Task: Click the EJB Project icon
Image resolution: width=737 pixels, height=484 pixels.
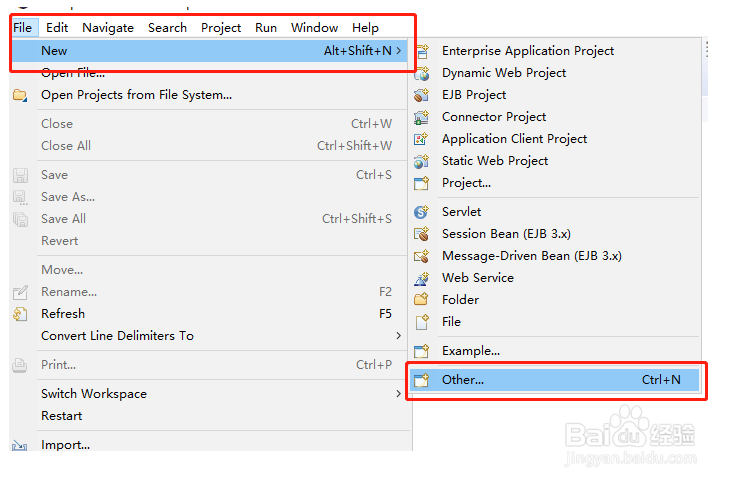Action: [422, 95]
